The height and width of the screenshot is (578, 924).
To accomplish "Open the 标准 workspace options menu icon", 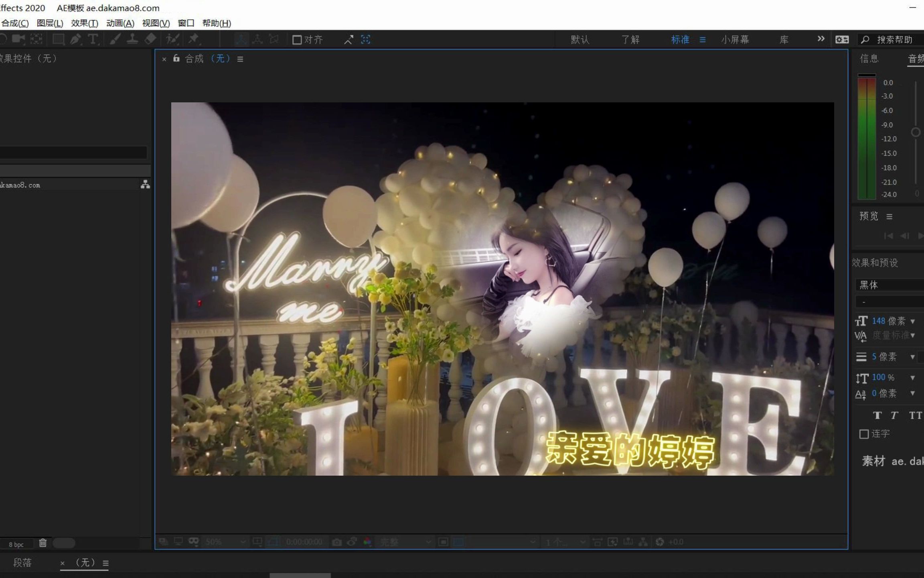I will point(703,39).
